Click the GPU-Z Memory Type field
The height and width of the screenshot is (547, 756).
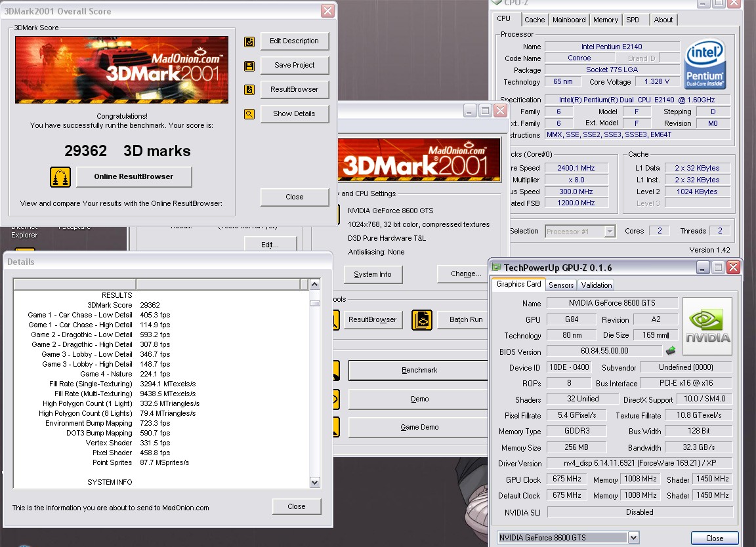[x=577, y=431]
